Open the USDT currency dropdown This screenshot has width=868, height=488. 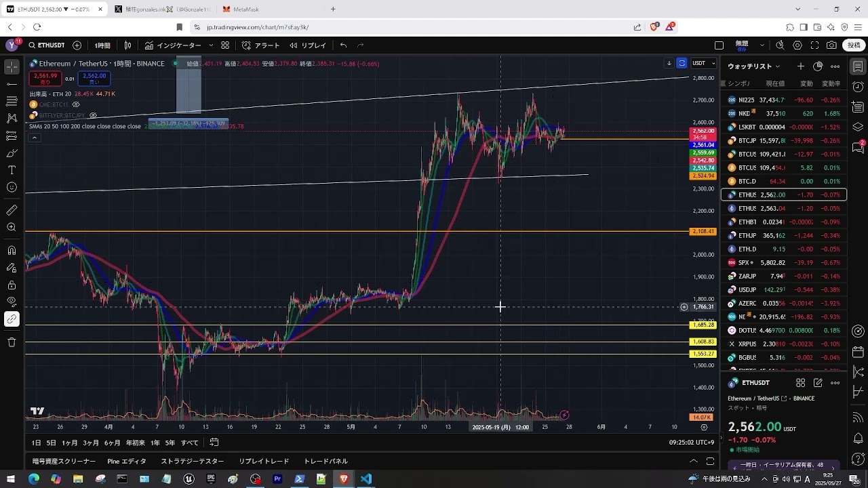pyautogui.click(x=703, y=63)
